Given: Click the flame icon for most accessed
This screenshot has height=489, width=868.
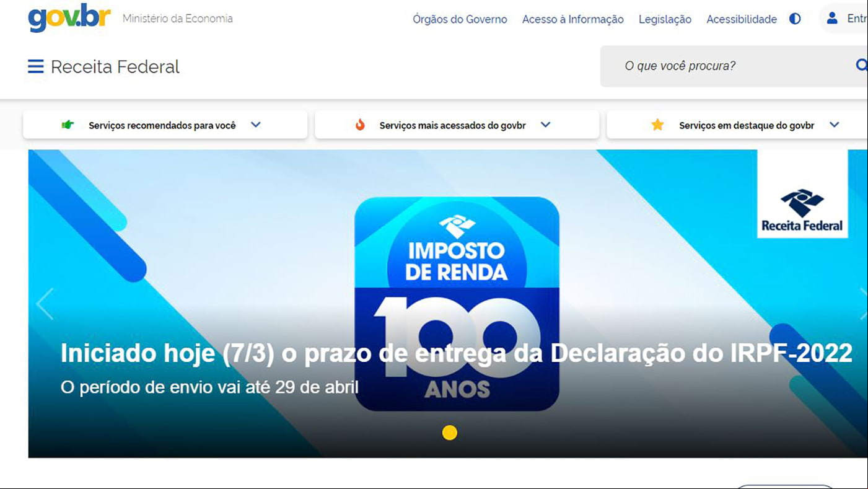Looking at the screenshot, I should tap(360, 125).
